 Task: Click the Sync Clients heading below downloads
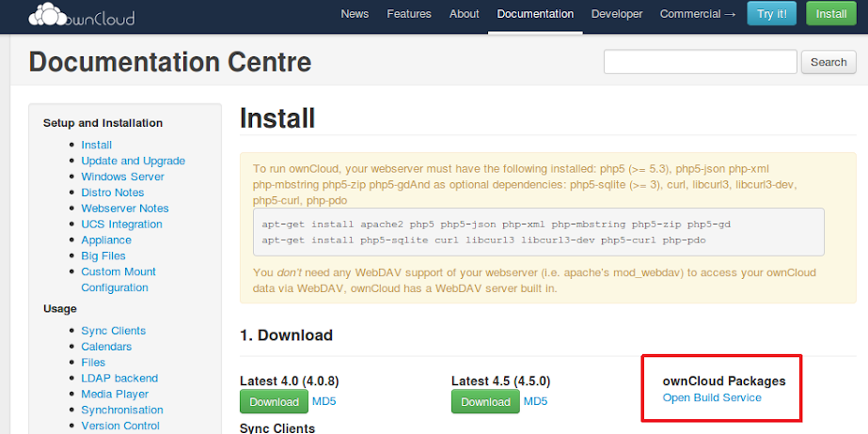(277, 428)
